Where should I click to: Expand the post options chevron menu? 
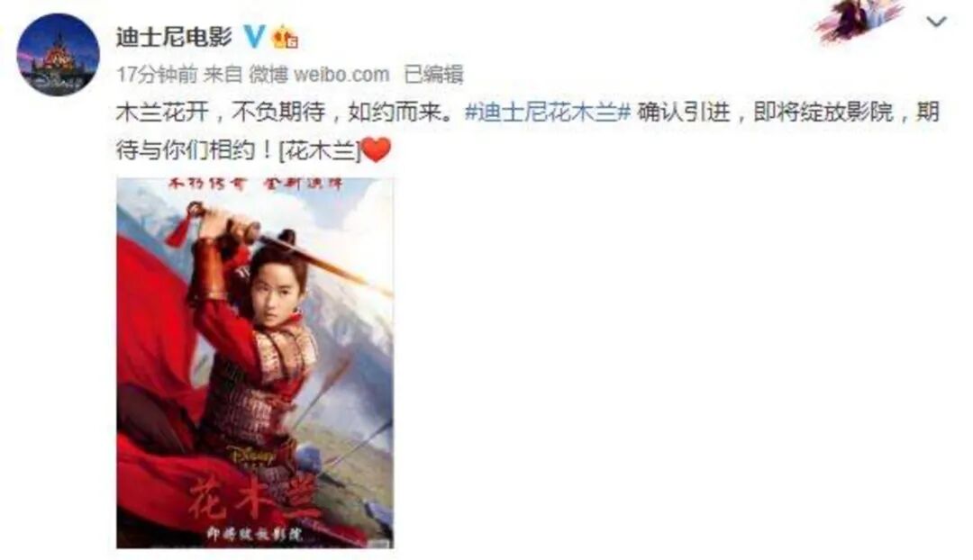coord(936,23)
